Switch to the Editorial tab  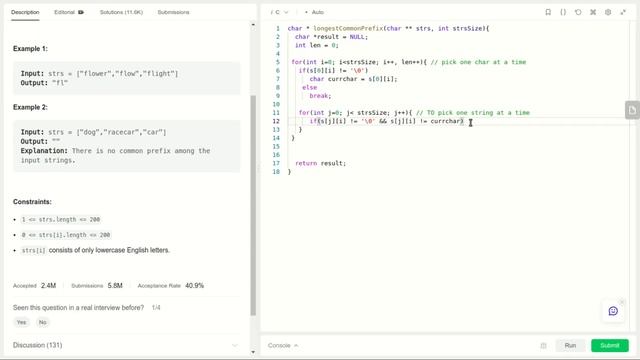coord(64,12)
